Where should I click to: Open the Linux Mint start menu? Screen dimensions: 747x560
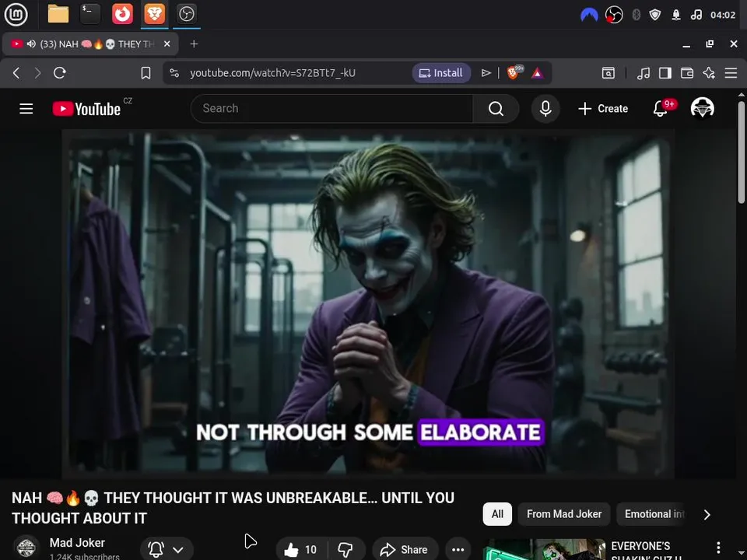(x=16, y=14)
